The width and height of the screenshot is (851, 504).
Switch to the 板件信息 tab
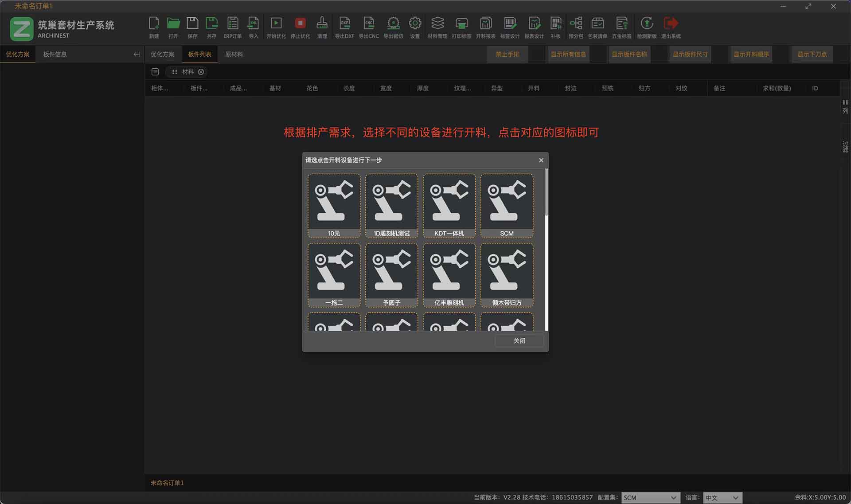[55, 54]
